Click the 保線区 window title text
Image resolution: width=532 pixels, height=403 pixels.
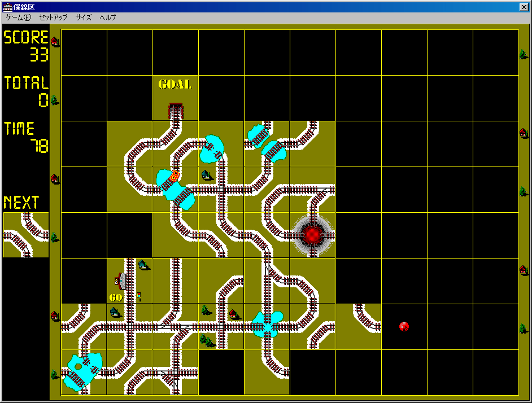click(x=24, y=7)
